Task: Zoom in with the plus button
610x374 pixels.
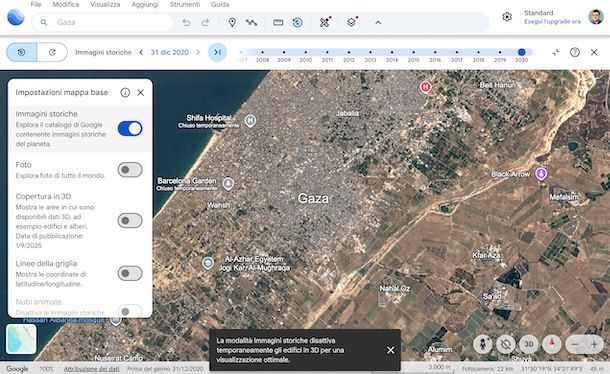Action: (594, 344)
